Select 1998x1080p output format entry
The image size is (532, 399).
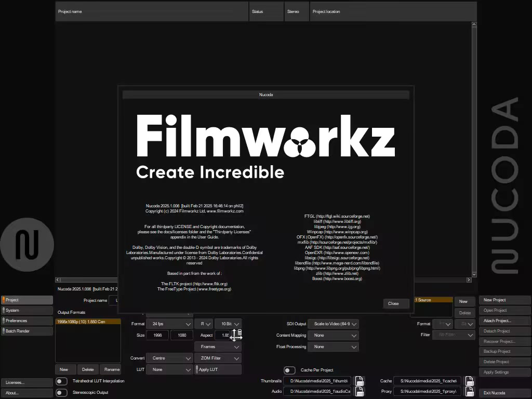88,322
